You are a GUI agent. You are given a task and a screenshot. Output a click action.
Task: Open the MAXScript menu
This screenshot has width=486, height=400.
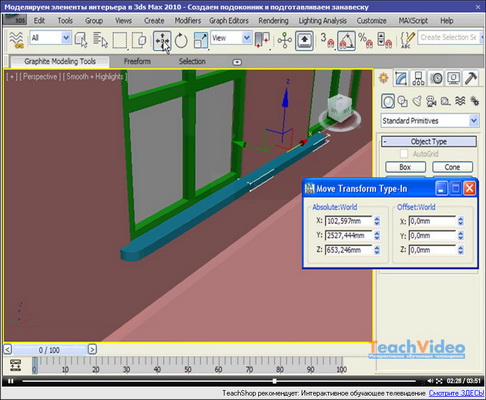(413, 21)
